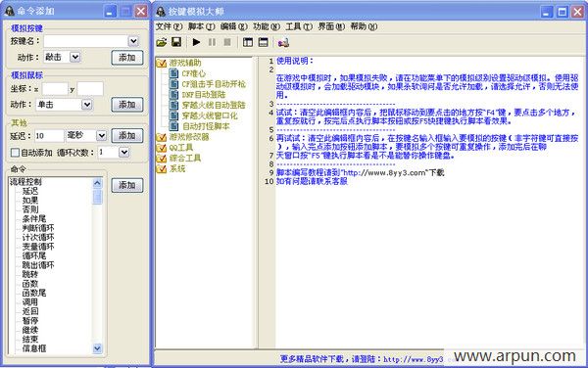This screenshot has height=368, width=588.
Task: Stop the running script in the toolbar
Action: (x=227, y=42)
